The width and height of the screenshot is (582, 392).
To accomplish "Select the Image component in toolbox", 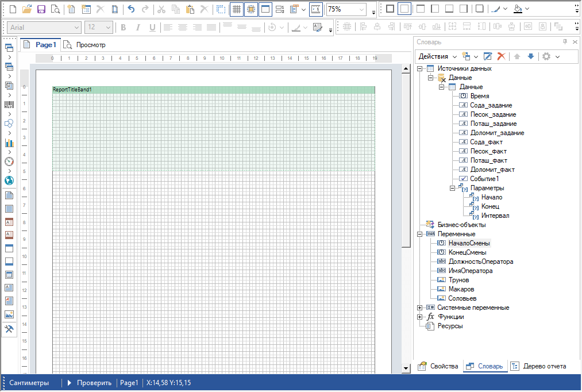I will click(9, 315).
